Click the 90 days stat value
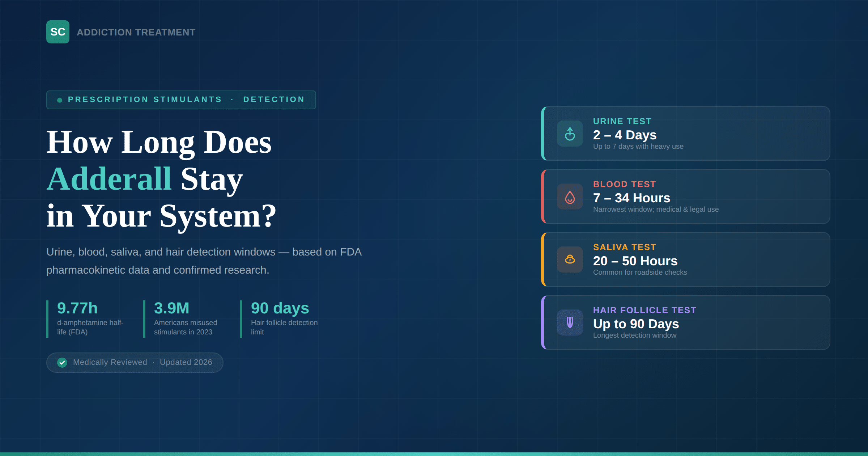Screen dimensions: 868x456 click(280, 308)
